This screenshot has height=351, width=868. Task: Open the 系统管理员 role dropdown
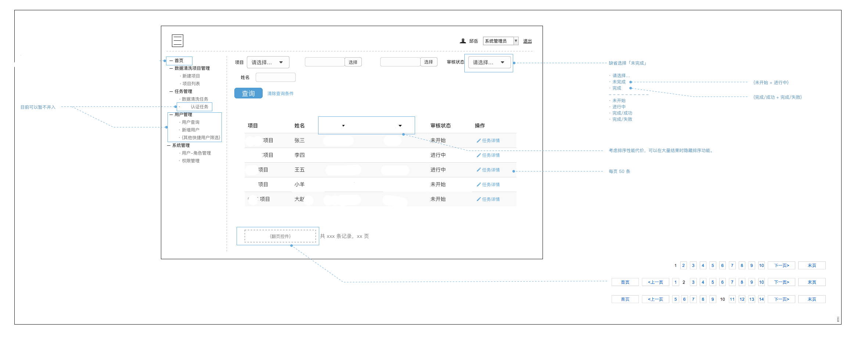[x=500, y=41]
